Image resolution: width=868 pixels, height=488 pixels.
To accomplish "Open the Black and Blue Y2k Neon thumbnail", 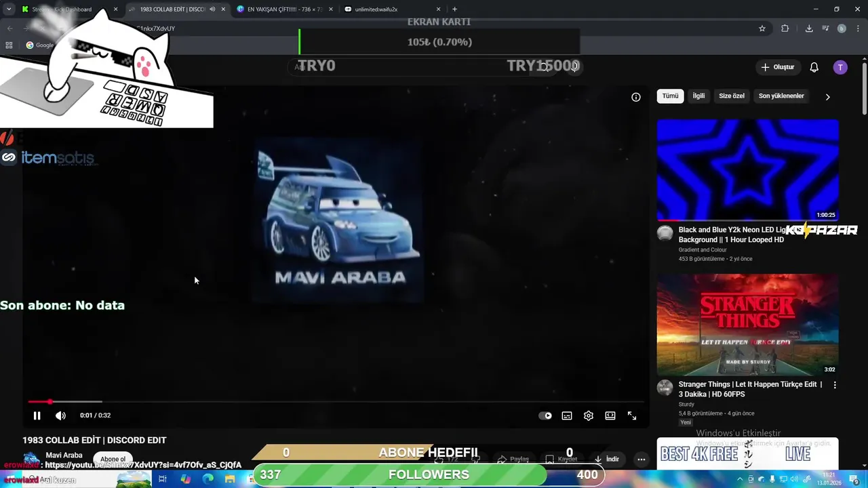I will [747, 170].
